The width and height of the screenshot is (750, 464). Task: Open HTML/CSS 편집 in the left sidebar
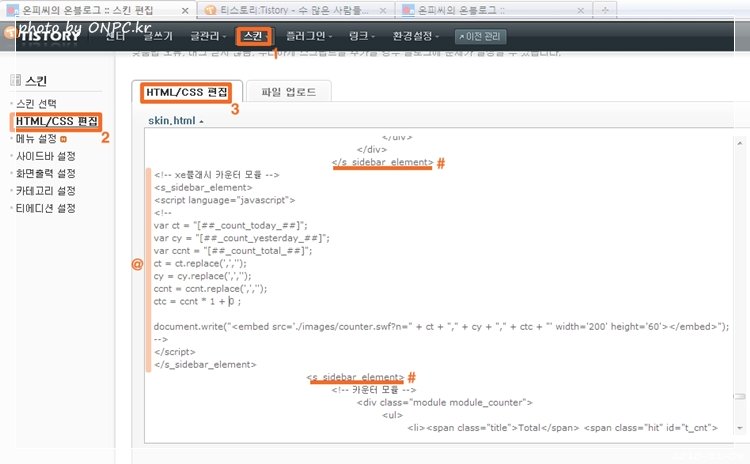click(x=56, y=121)
